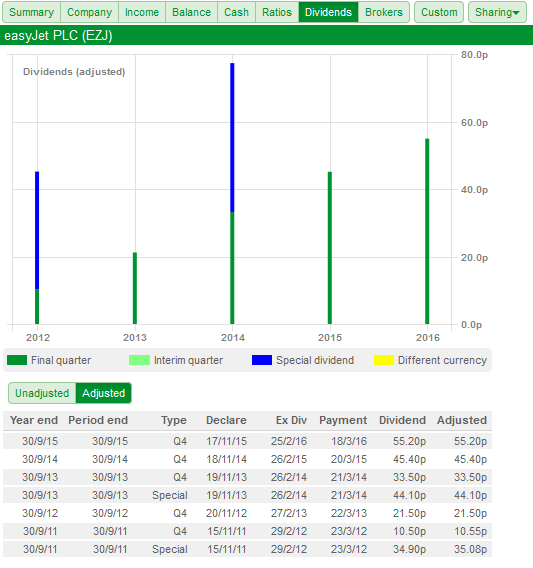
Task: Click the Declare column header
Action: (x=226, y=420)
